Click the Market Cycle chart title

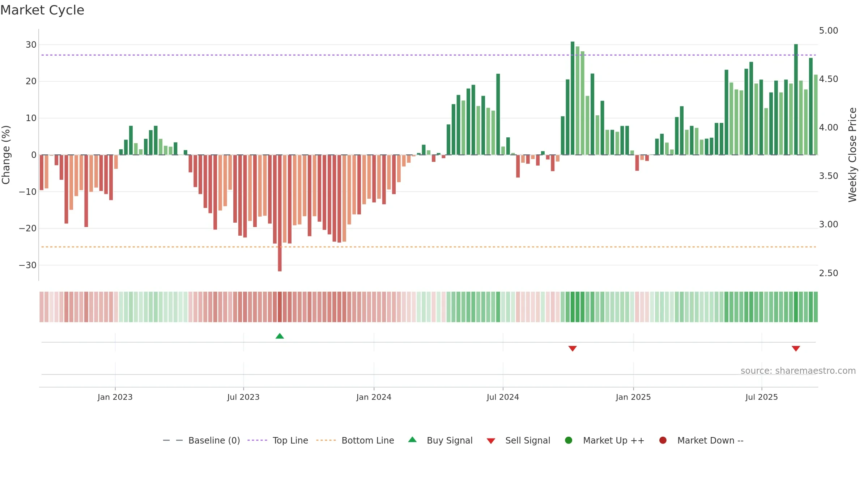[42, 10]
